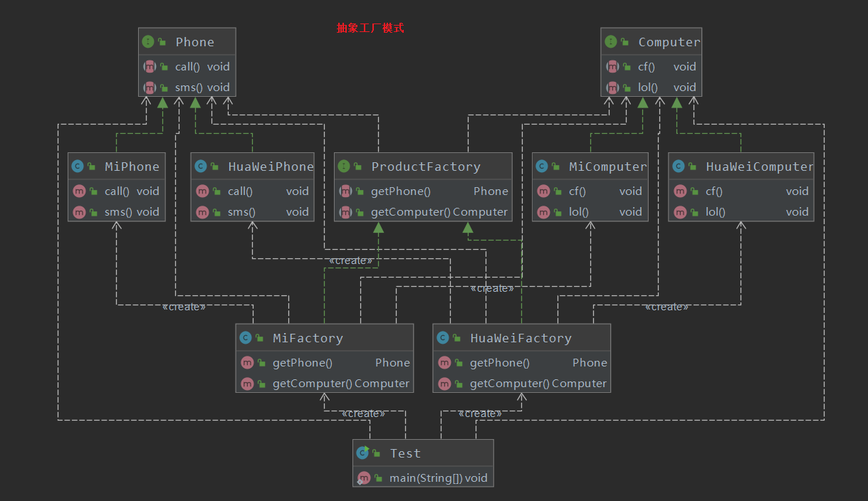The image size is (868, 501).
Task: Click method icon of MiFactory getPhone()
Action: [247, 362]
